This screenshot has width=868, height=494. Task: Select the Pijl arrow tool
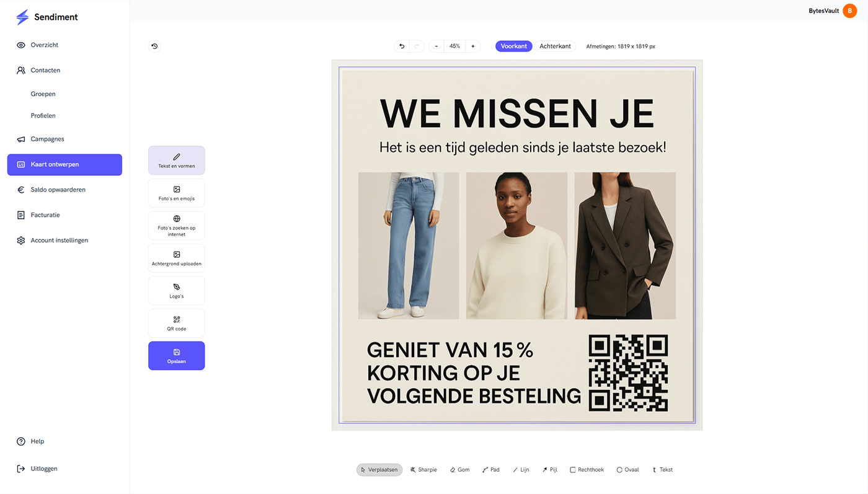(549, 470)
